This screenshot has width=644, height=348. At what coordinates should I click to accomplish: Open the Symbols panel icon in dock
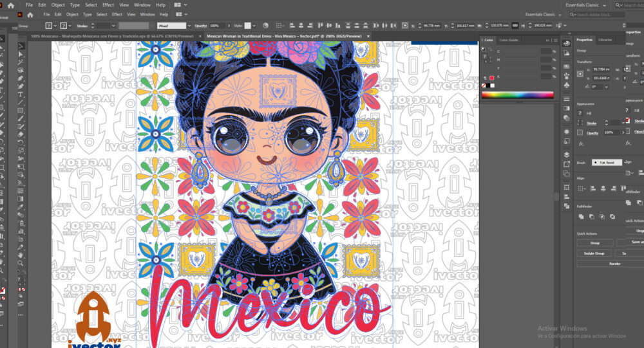567,86
